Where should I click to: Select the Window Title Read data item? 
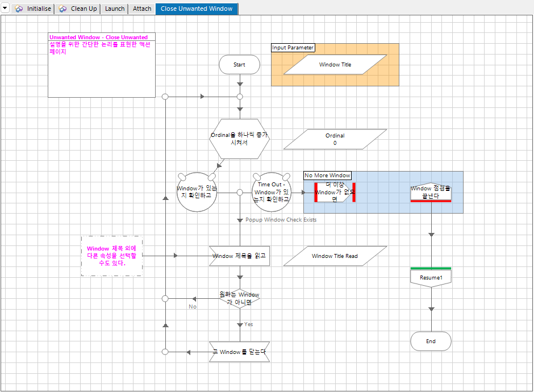pyautogui.click(x=335, y=256)
